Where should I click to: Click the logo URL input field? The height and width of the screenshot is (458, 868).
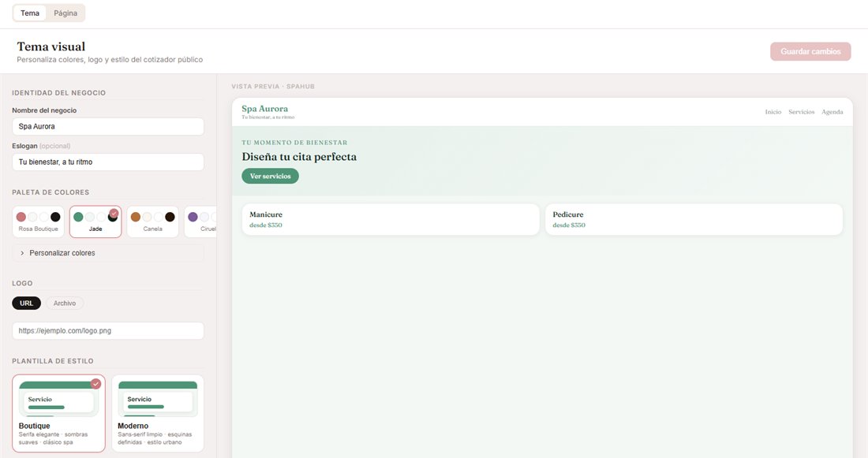point(108,331)
